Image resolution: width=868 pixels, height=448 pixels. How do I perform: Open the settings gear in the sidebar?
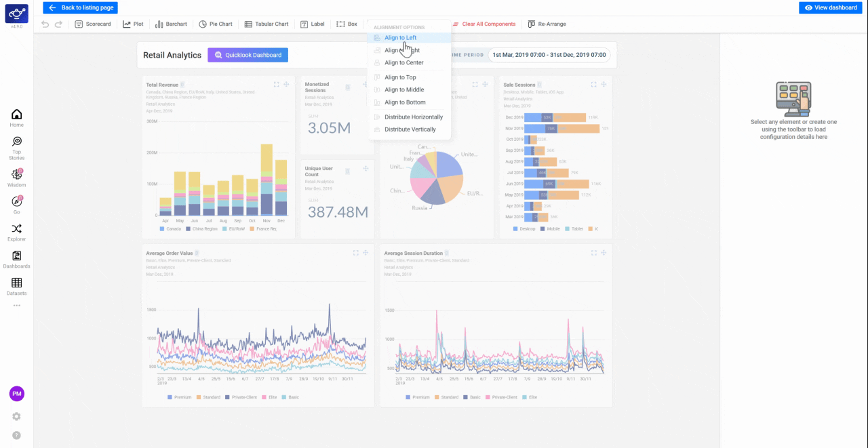coord(16,416)
